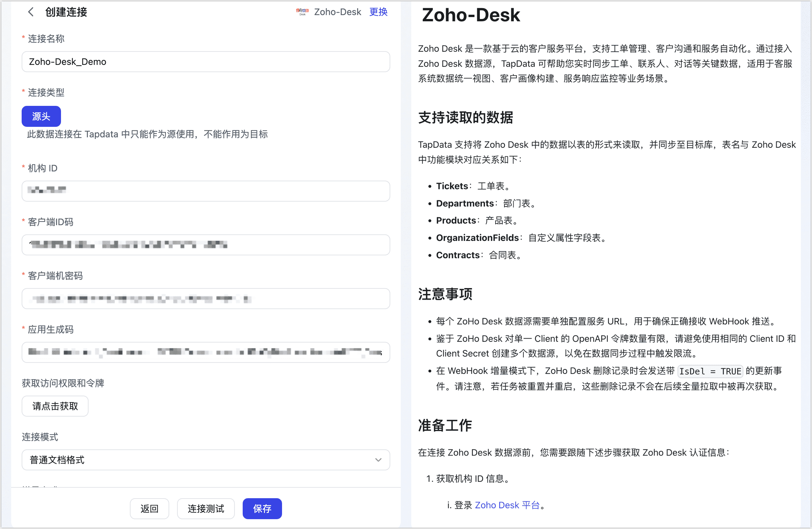Click the 客户端ID码 input box
This screenshot has height=529, width=812.
point(205,245)
